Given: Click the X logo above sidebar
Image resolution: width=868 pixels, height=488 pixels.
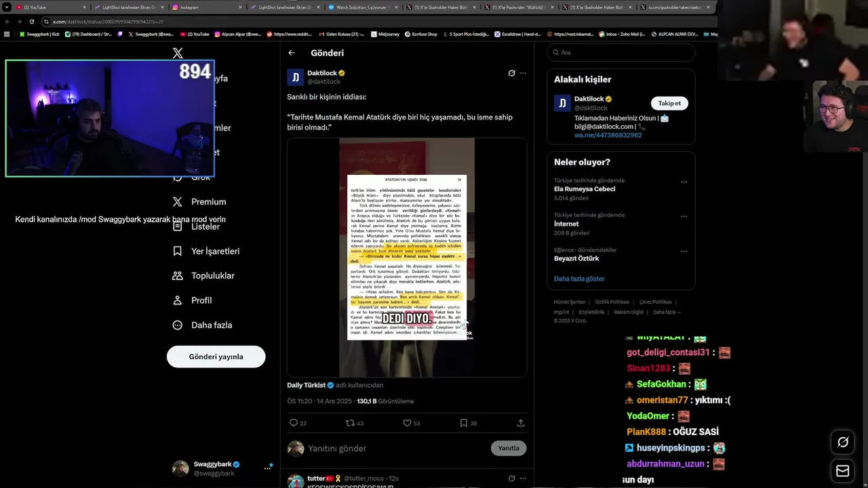Looking at the screenshot, I should [x=178, y=53].
